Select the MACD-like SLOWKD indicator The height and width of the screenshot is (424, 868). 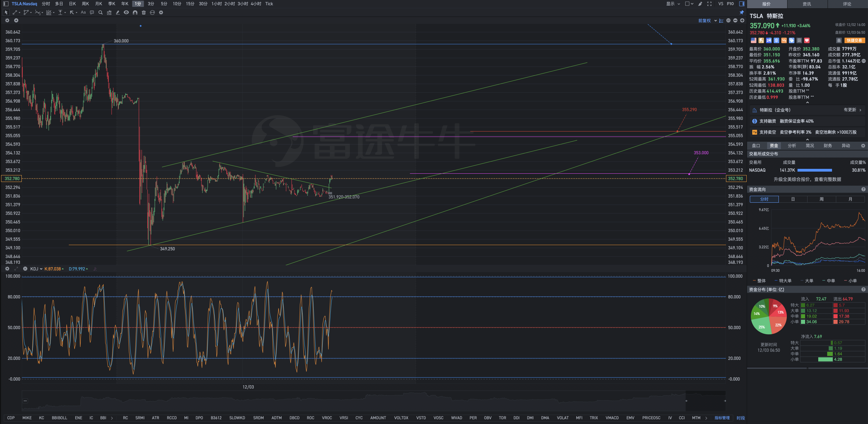237,418
